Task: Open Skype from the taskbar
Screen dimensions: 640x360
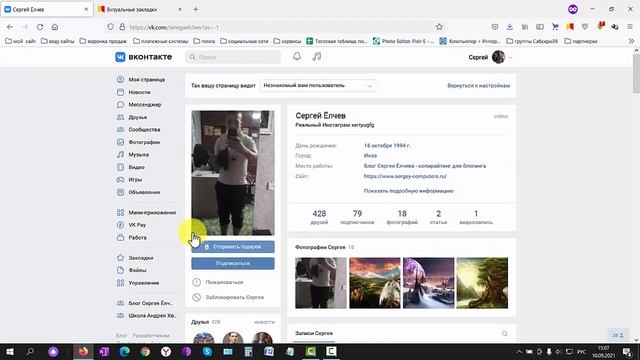Action: coord(207,351)
